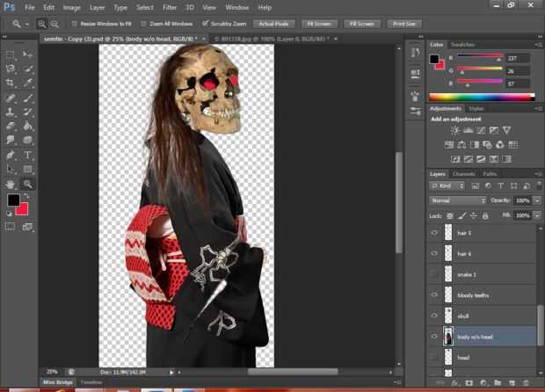Select the Zoom tool in the toolbox
Image resolution: width=545 pixels, height=392 pixels.
27,185
